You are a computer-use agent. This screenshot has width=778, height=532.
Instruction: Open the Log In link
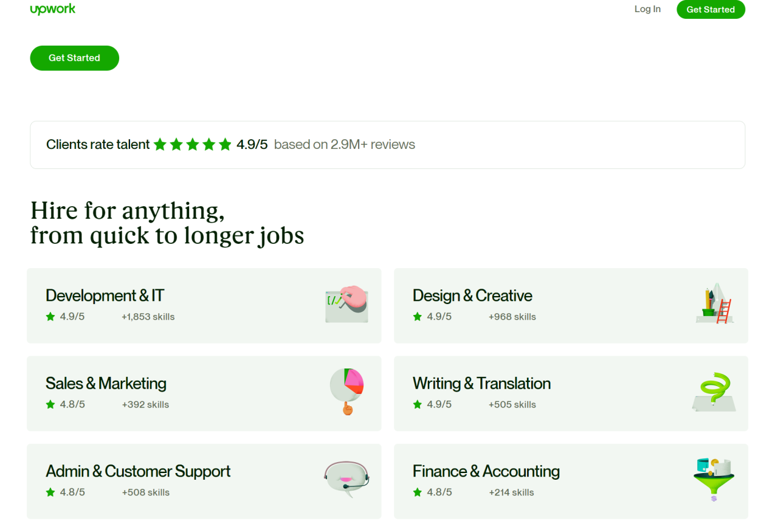(x=647, y=9)
